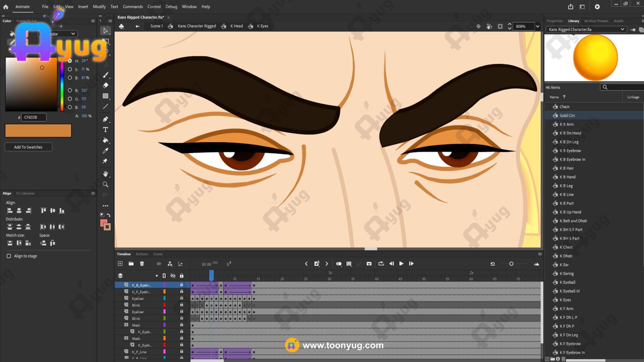The height and width of the screenshot is (362, 644).
Task: Open the Modify menu
Action: click(99, 7)
